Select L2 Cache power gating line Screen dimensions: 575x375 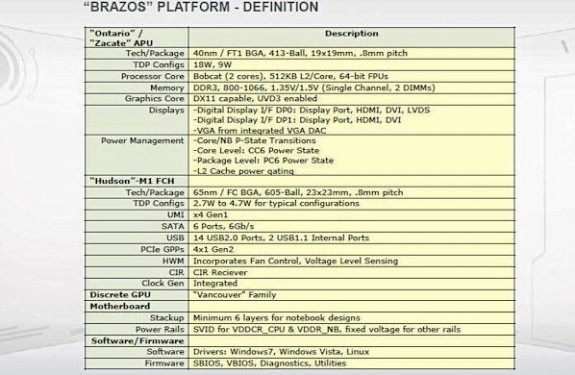click(x=243, y=171)
